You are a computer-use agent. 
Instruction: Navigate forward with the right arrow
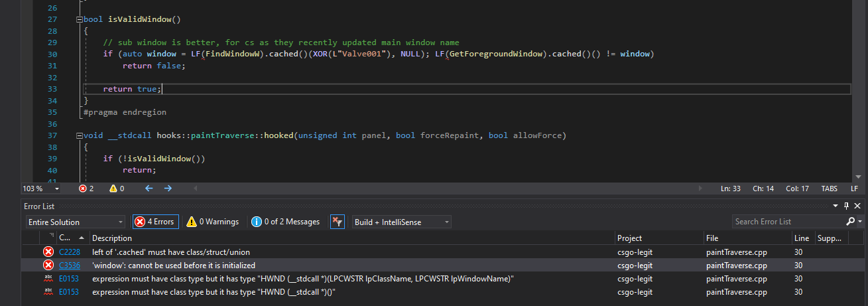168,189
